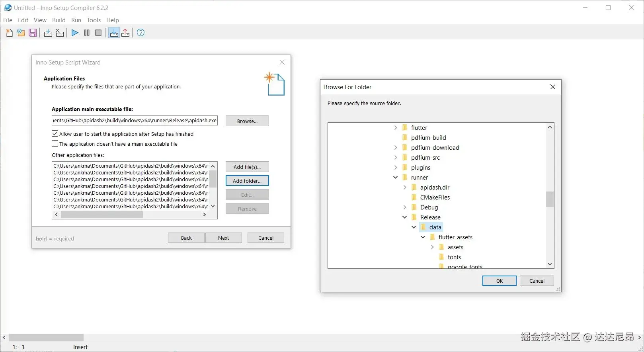
Task: Click the Target Uninstall toolbar icon
Action: point(125,33)
